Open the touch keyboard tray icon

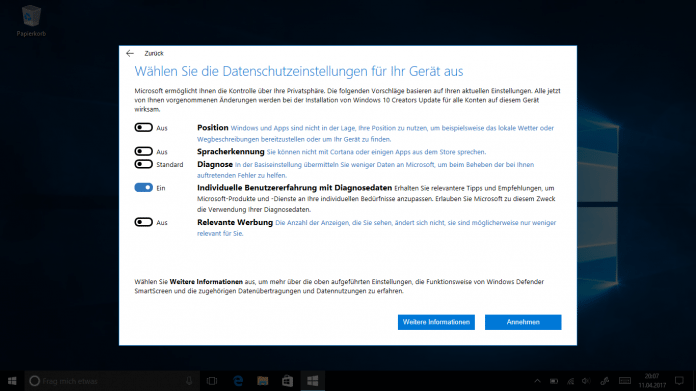tap(625, 381)
